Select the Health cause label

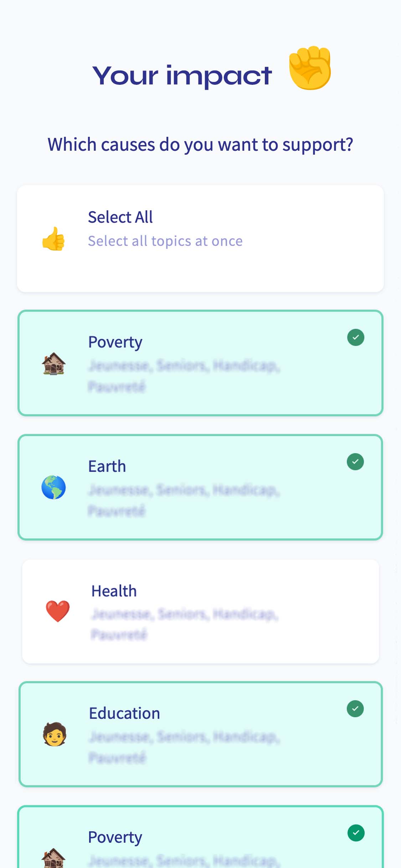pos(114,591)
